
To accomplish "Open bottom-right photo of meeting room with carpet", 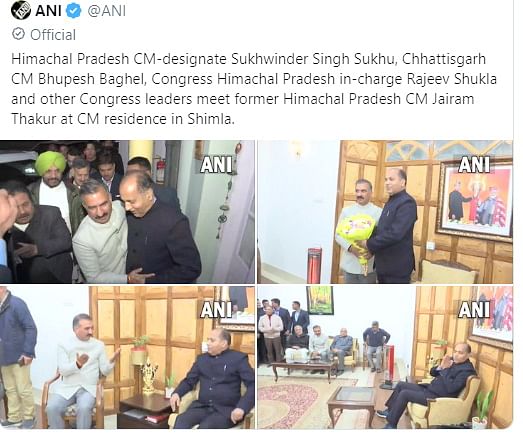I will (385, 357).
